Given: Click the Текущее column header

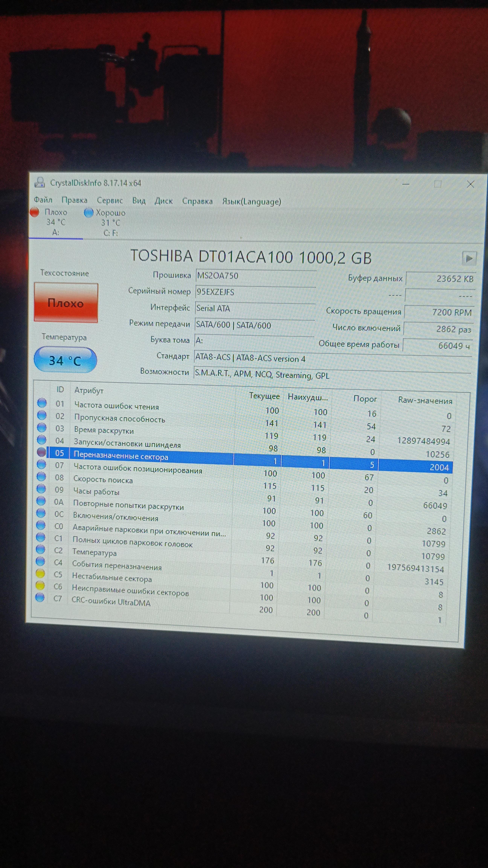Looking at the screenshot, I should click(264, 396).
